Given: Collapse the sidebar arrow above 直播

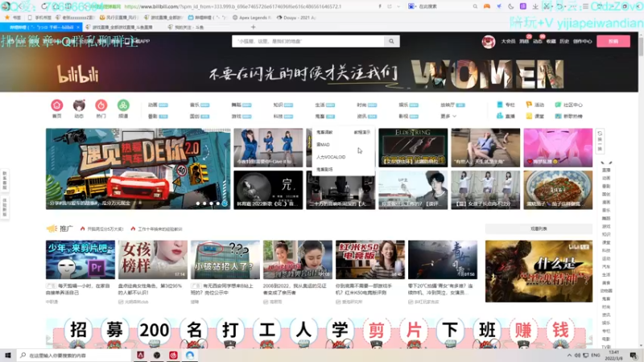Looking at the screenshot, I should [x=606, y=163].
